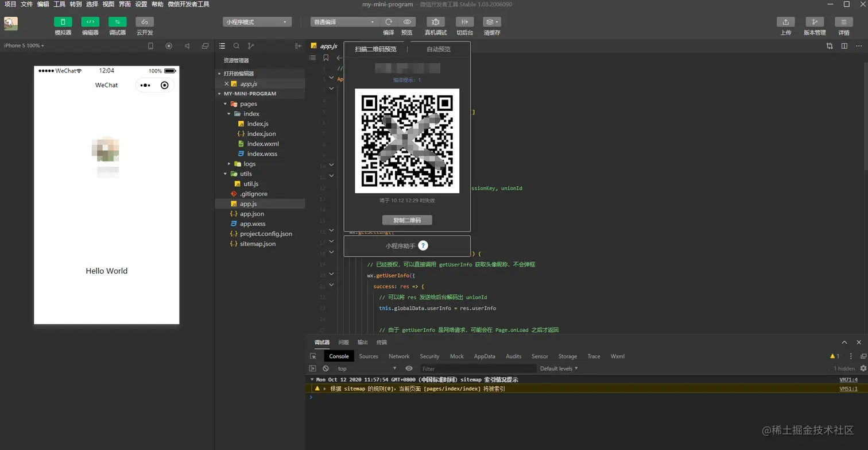
Task: Open the 普通编译 compile mode dropdown
Action: point(344,22)
